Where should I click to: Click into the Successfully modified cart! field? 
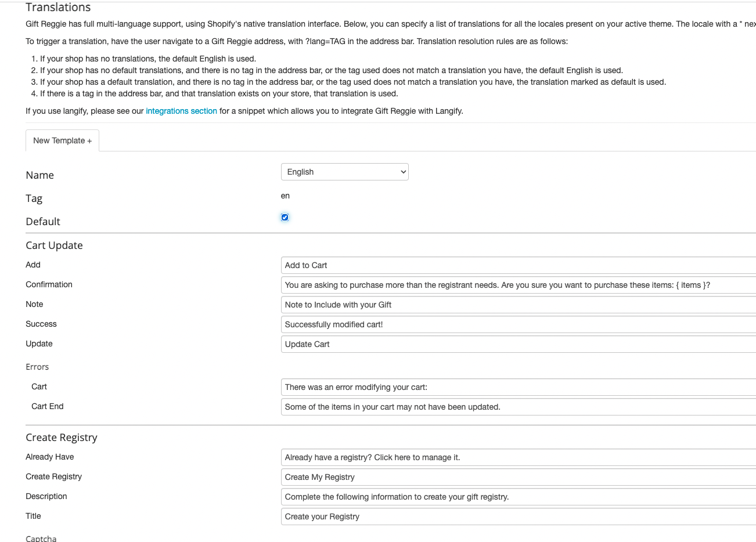[x=519, y=324]
